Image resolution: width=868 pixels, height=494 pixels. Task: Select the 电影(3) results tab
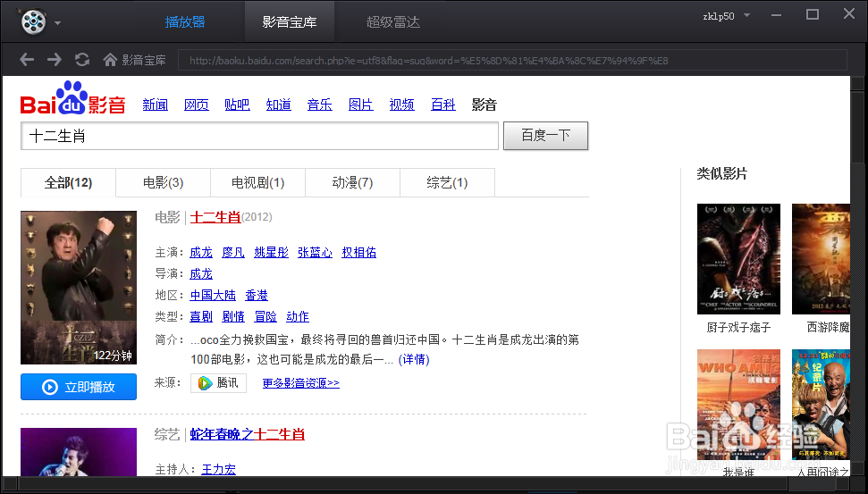[x=163, y=182]
